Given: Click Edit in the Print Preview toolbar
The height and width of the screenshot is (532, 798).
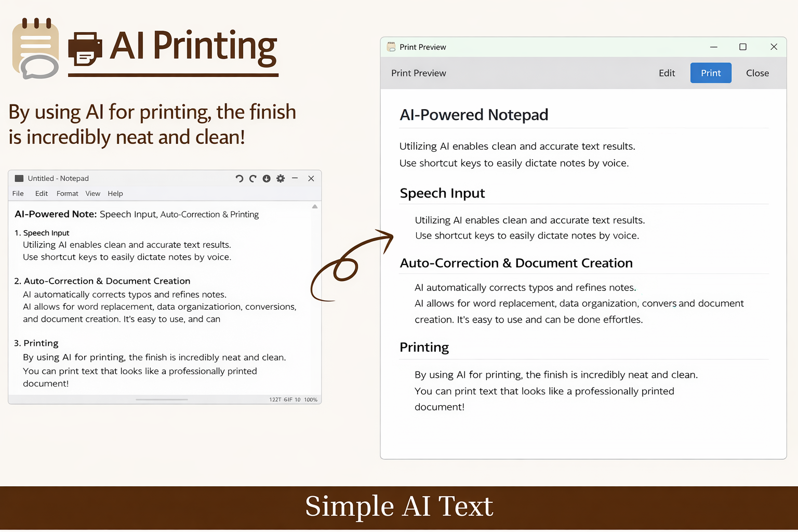Looking at the screenshot, I should 667,73.
